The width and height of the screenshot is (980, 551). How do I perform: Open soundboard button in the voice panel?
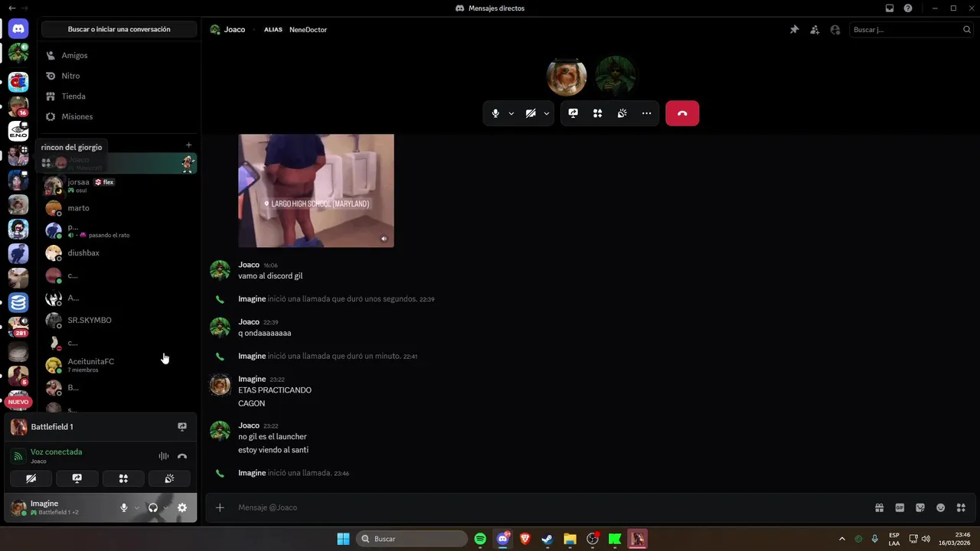tap(169, 478)
